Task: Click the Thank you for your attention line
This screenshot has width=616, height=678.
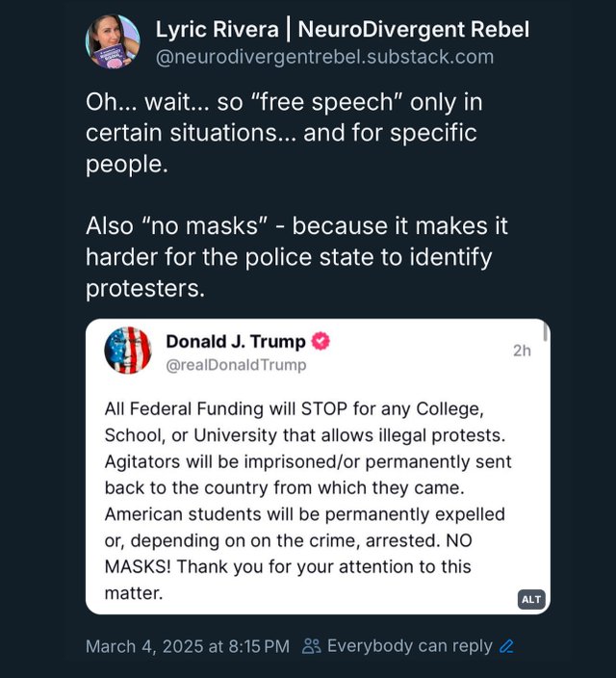Action: coord(288,567)
